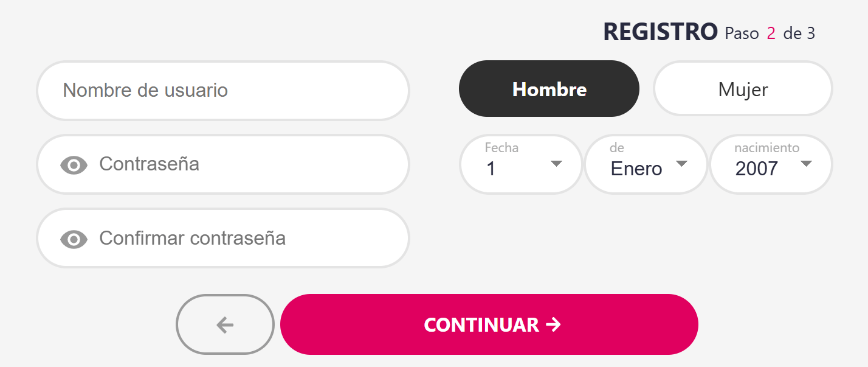
Task: Expand the year dropdown arrow next to 2007
Action: pyautogui.click(x=806, y=164)
